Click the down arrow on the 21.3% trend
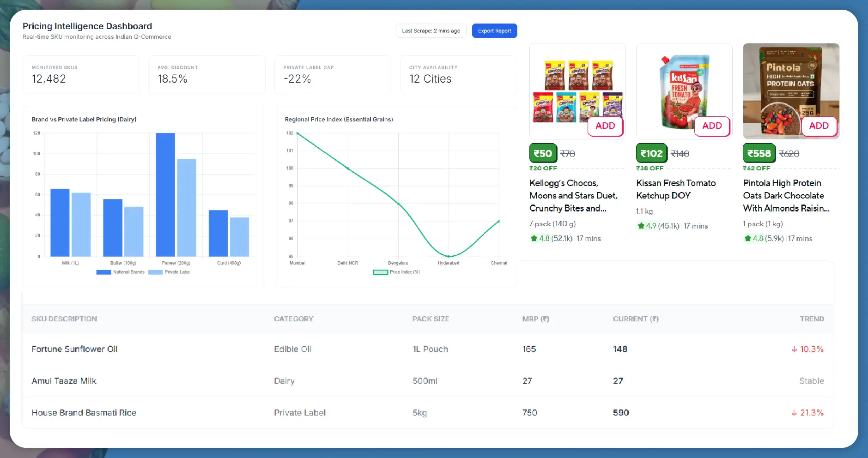The height and width of the screenshot is (458, 868). pos(794,413)
